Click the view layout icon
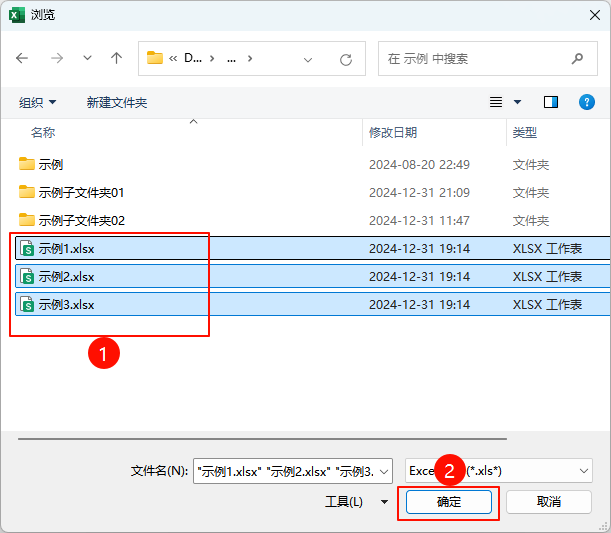 tap(496, 102)
